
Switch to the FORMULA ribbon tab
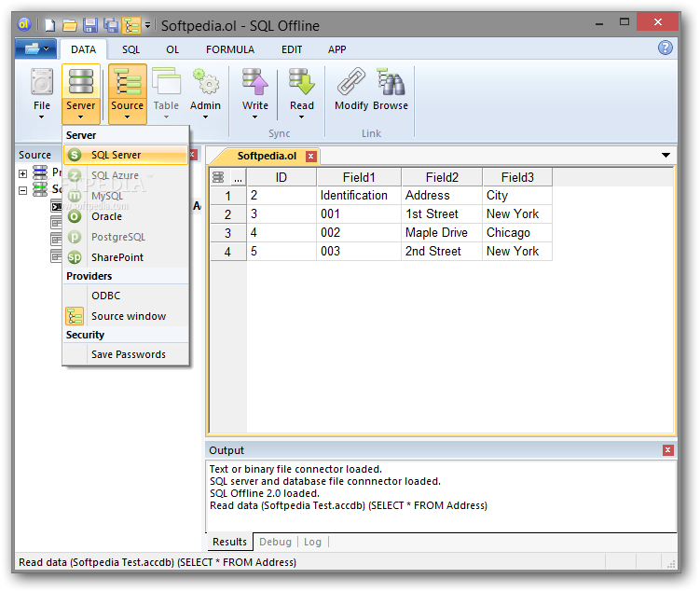pos(230,49)
